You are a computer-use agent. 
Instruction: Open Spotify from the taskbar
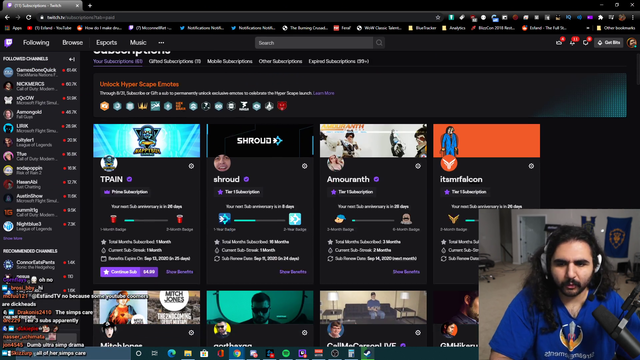(x=286, y=353)
